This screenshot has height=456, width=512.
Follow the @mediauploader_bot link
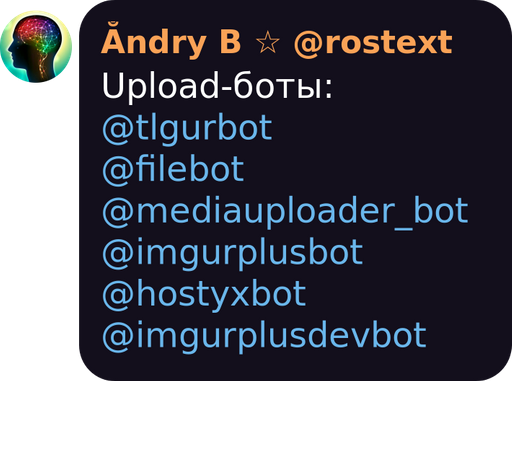pyautogui.click(x=285, y=212)
